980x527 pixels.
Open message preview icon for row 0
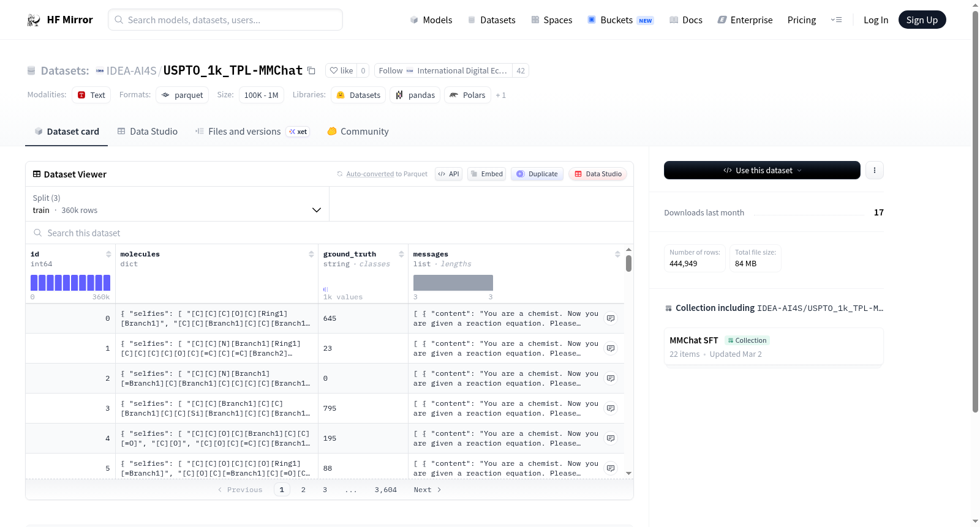click(x=611, y=318)
